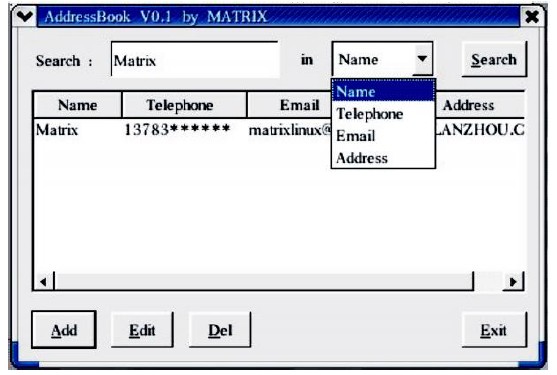
Task: Close the AddressBook window
Action: (531, 17)
